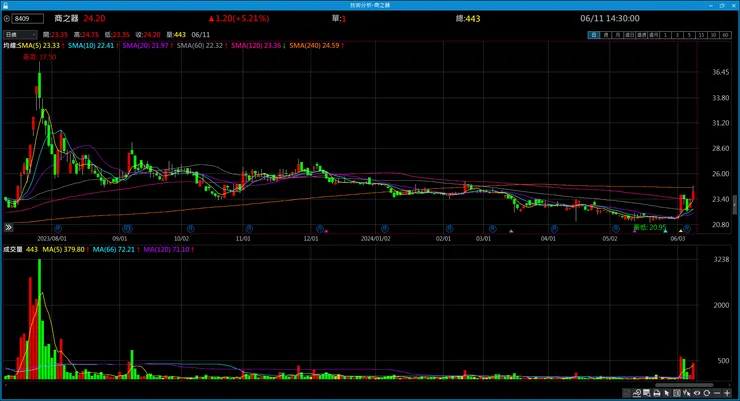Viewport: 740px width, 401px height.
Task: Click the horizontal scrollbar thumb at bottom
Action: click(684, 385)
